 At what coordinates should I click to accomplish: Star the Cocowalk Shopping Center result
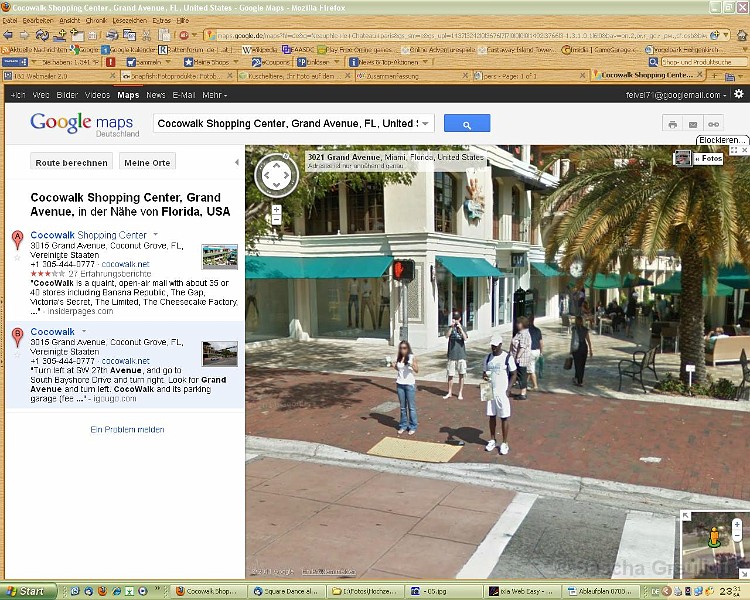click(x=17, y=257)
